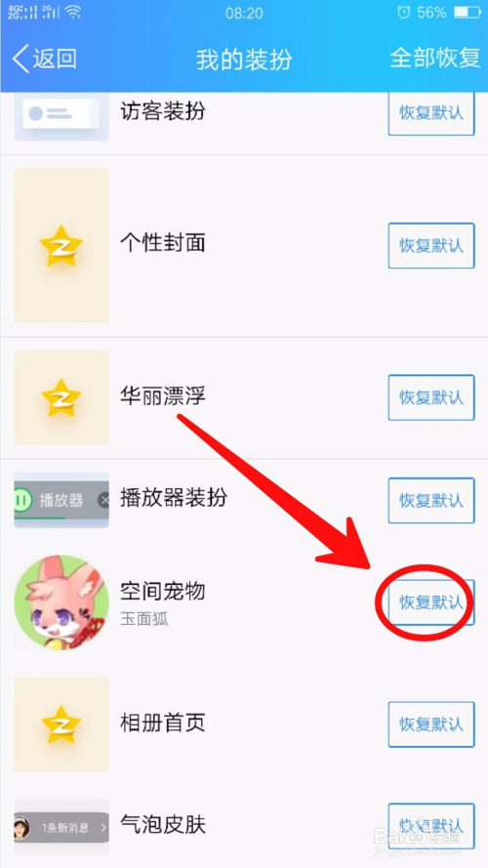This screenshot has height=868, width=488.
Task: Select the 空间宠物 list item label
Action: click(163, 592)
